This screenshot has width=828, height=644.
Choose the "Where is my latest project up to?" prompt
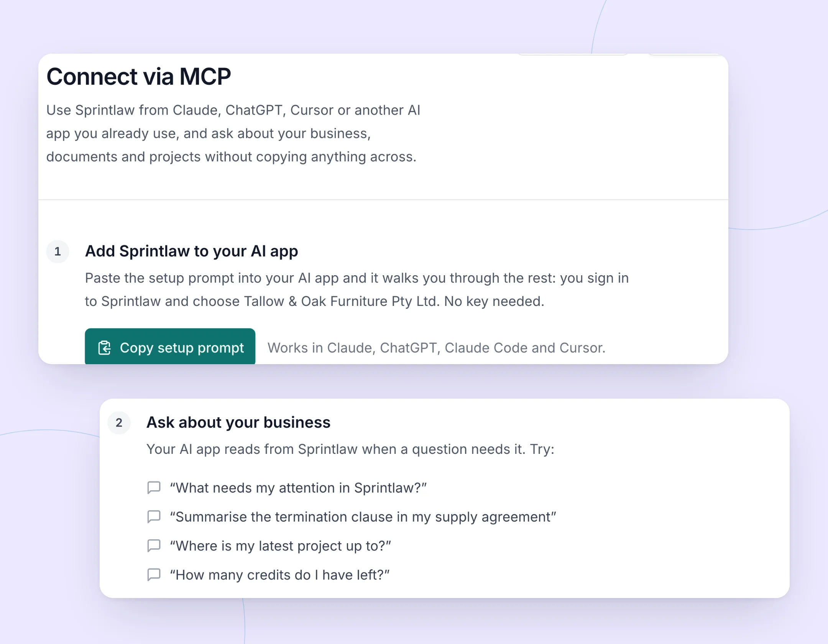pos(280,545)
